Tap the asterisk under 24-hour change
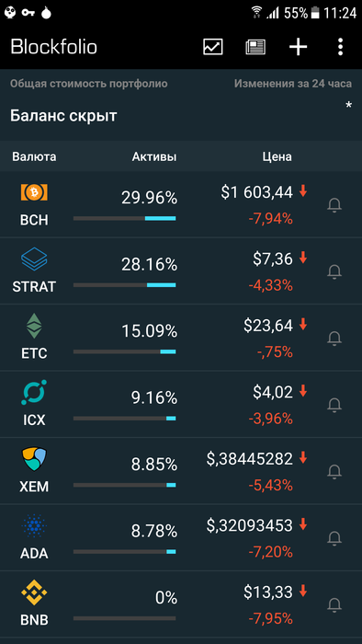 (x=348, y=105)
